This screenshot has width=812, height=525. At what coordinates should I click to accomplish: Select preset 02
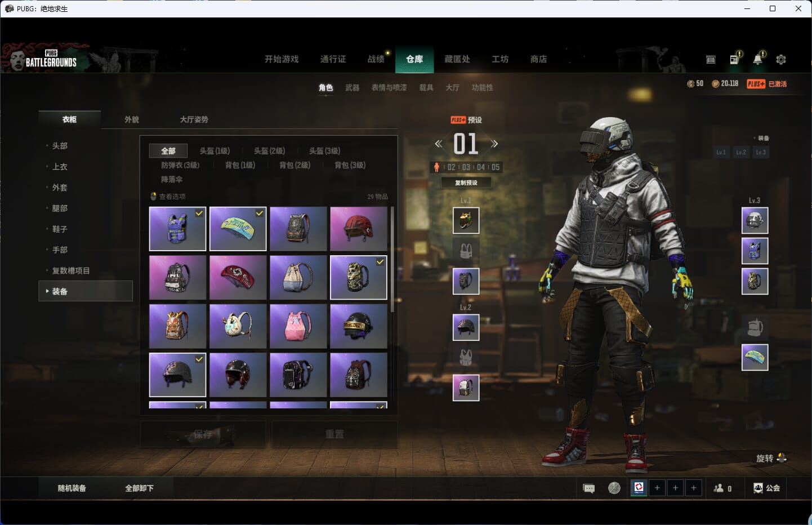pos(452,167)
